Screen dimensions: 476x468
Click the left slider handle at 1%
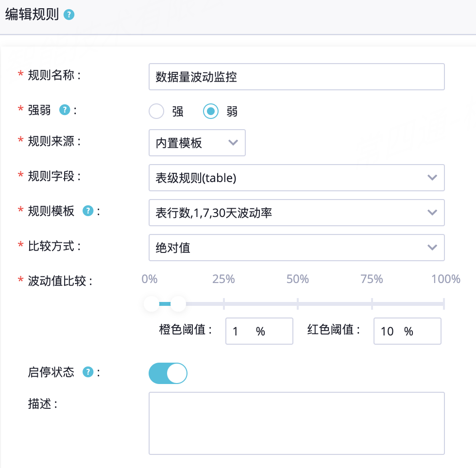tap(152, 304)
